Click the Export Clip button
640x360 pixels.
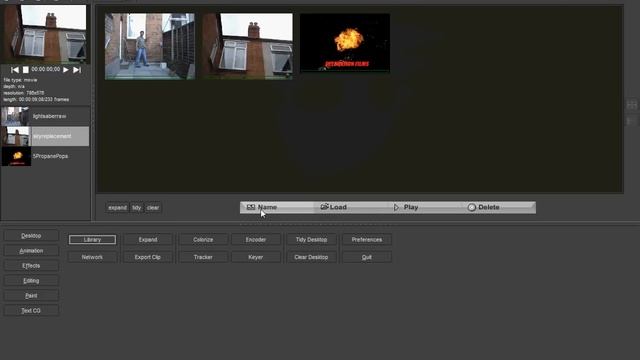pos(148,257)
